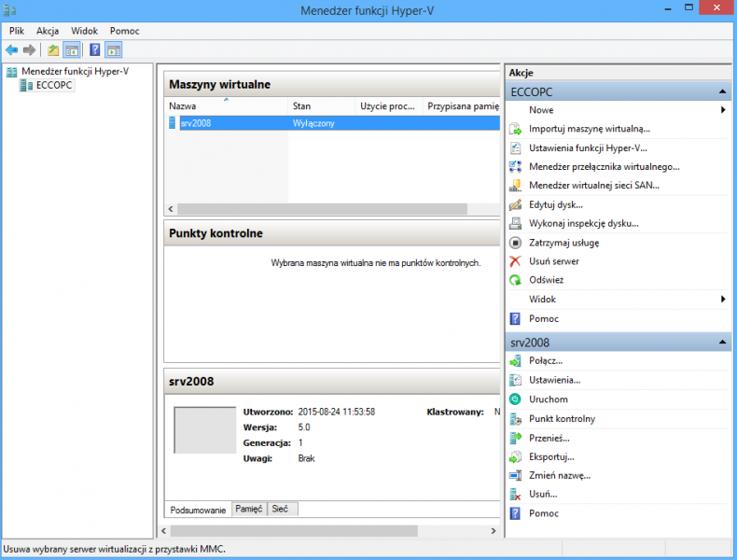Image resolution: width=737 pixels, height=560 pixels.
Task: Expand the Nowe submenu arrow
Action: 723,110
